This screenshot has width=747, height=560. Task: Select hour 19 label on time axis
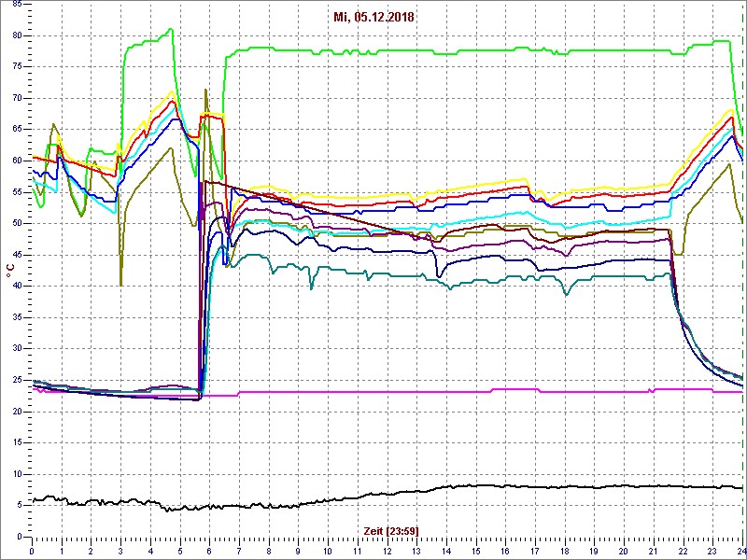tap(595, 551)
